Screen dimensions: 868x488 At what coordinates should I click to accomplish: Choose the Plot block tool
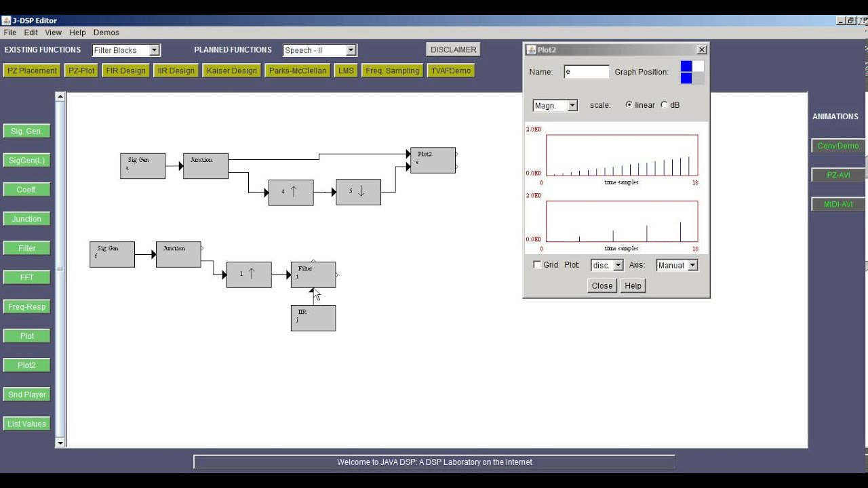point(26,336)
